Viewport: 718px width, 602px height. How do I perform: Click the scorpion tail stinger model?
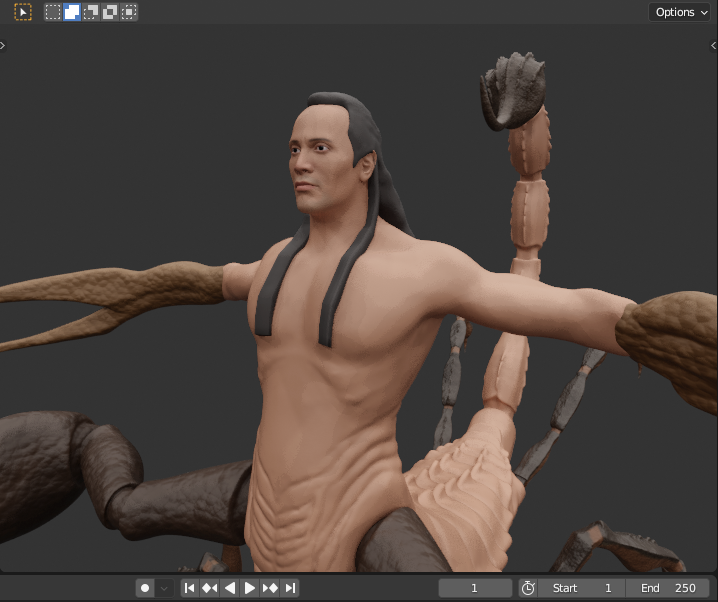pos(513,91)
